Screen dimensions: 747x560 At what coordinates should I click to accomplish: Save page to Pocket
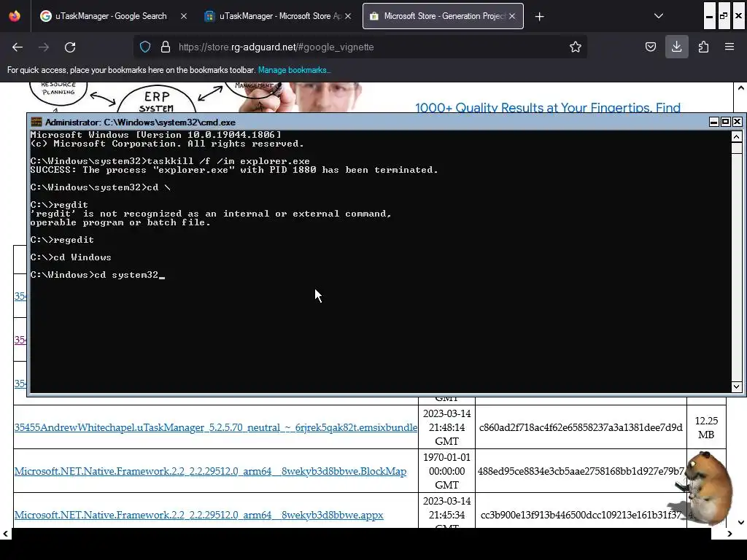coord(650,47)
